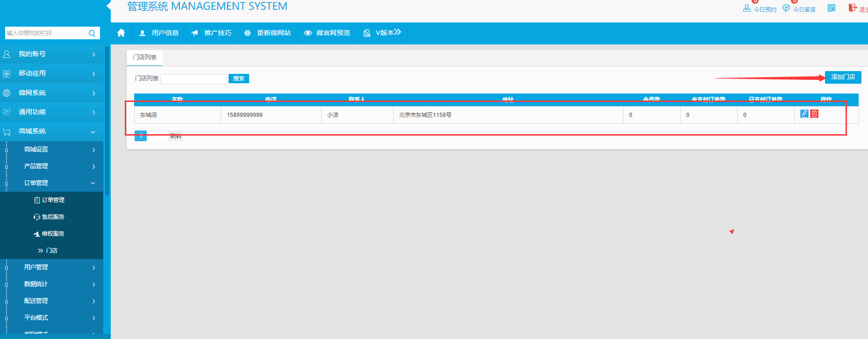Click the 添加门店 button
868x339 pixels.
pyautogui.click(x=843, y=77)
